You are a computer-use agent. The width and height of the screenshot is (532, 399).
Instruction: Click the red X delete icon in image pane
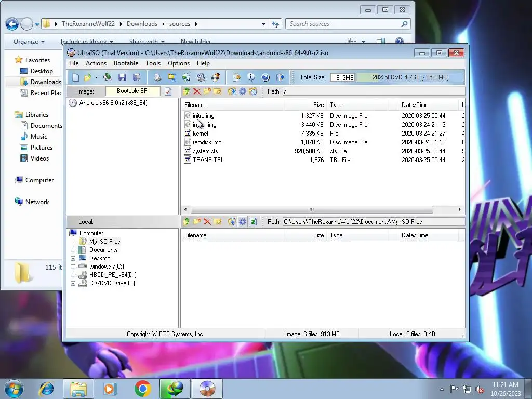[x=197, y=91]
